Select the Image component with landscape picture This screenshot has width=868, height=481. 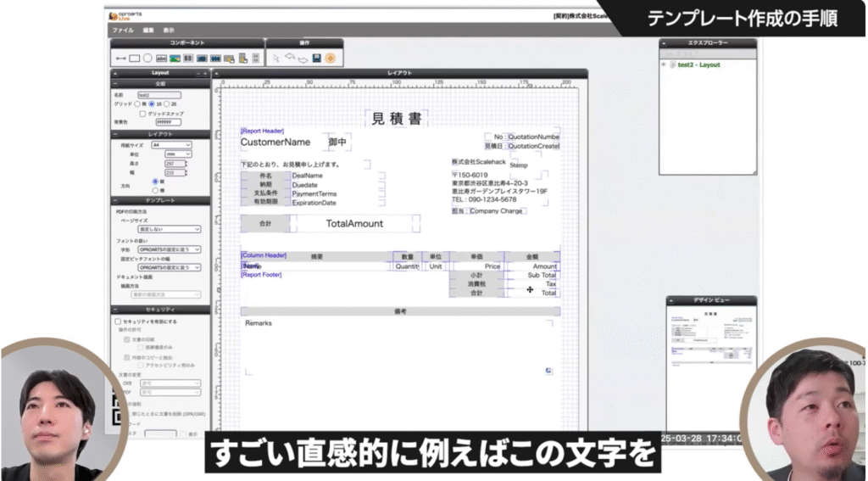[x=175, y=59]
